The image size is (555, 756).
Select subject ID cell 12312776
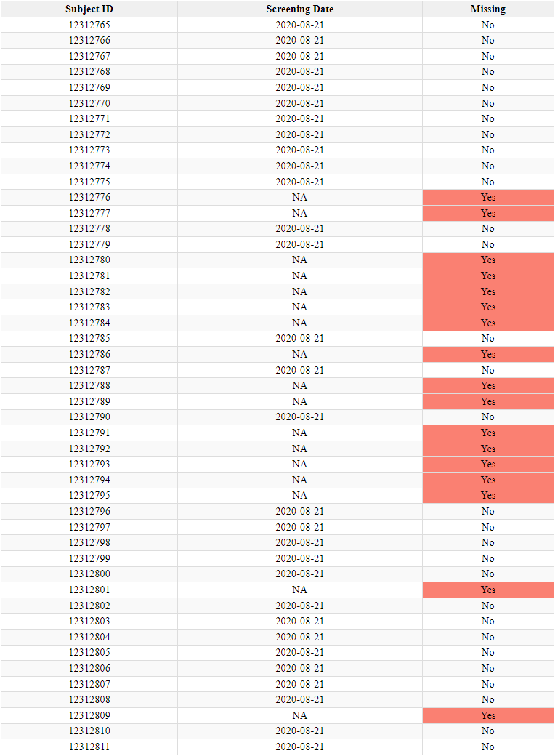pos(89,198)
